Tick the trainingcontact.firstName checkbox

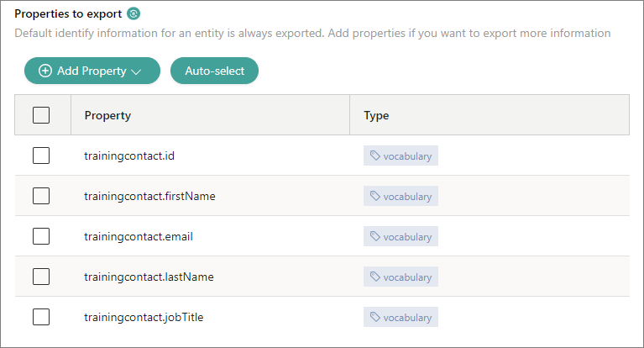41,196
